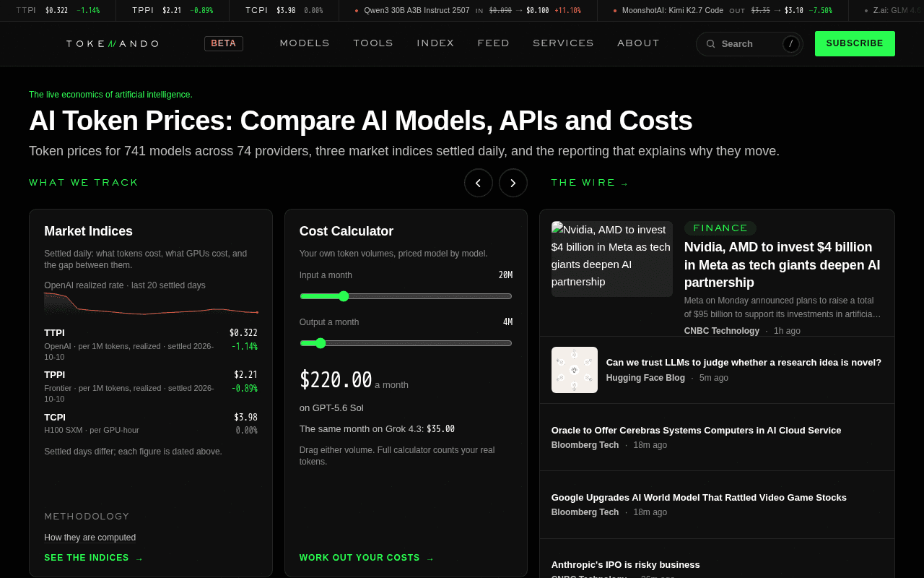Click the BETA badge
The width and height of the screenshot is (924, 578).
point(224,43)
